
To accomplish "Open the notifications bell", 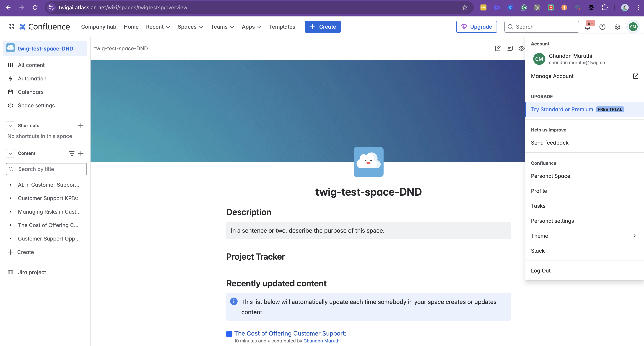I will pyautogui.click(x=587, y=27).
